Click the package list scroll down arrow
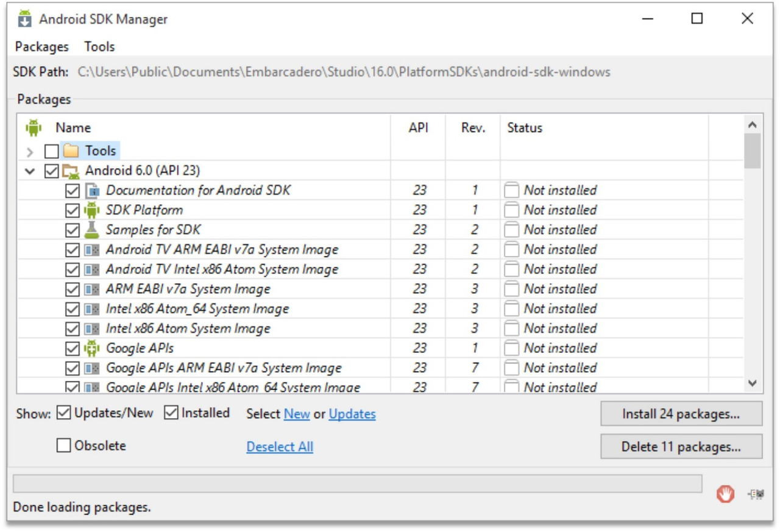This screenshot has height=532, width=780. [x=753, y=383]
